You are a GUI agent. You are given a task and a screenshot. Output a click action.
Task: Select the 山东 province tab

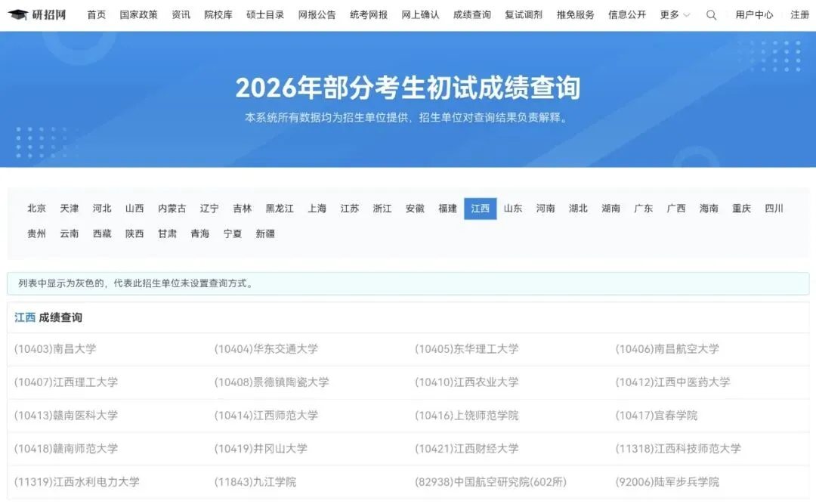512,209
